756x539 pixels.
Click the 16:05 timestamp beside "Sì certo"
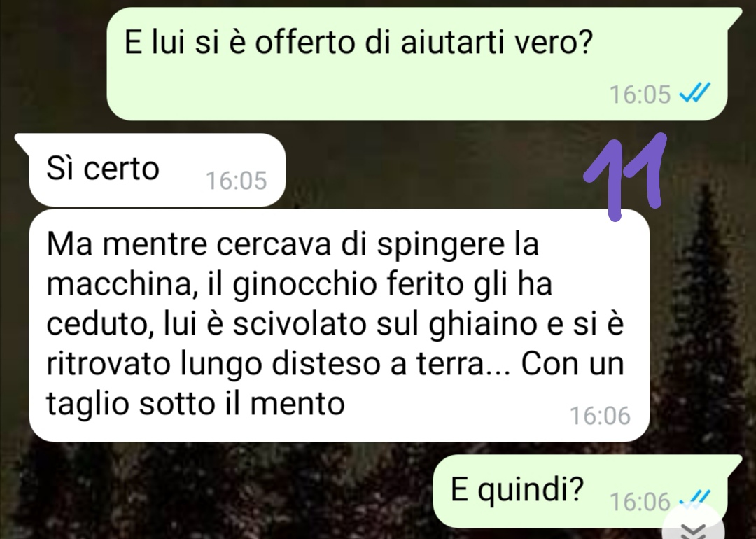237,181
